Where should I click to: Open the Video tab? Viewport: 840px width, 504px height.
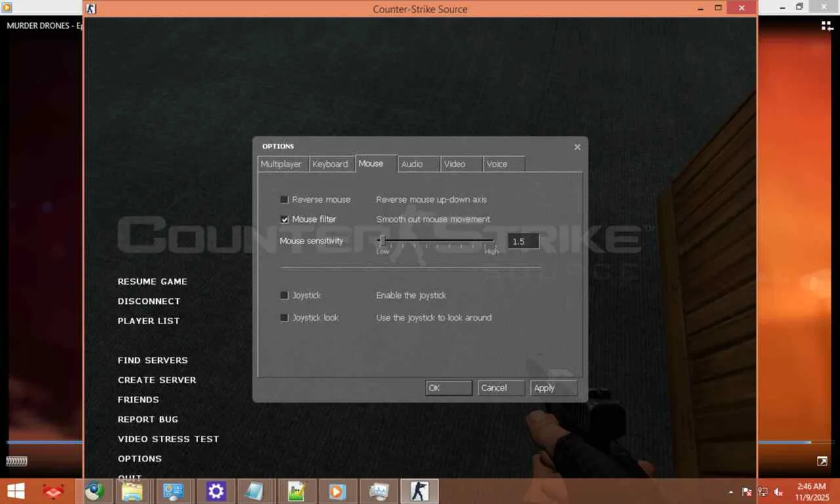click(x=461, y=164)
